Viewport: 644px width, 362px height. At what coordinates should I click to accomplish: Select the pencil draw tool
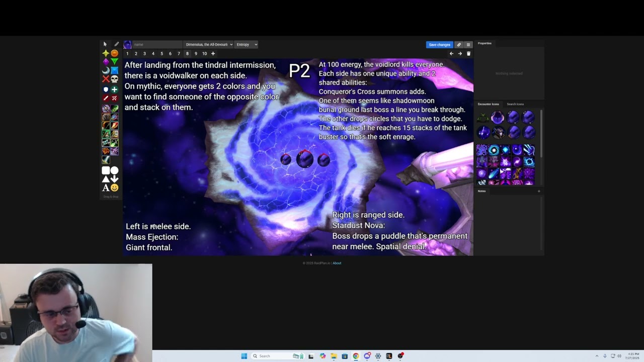(x=117, y=44)
